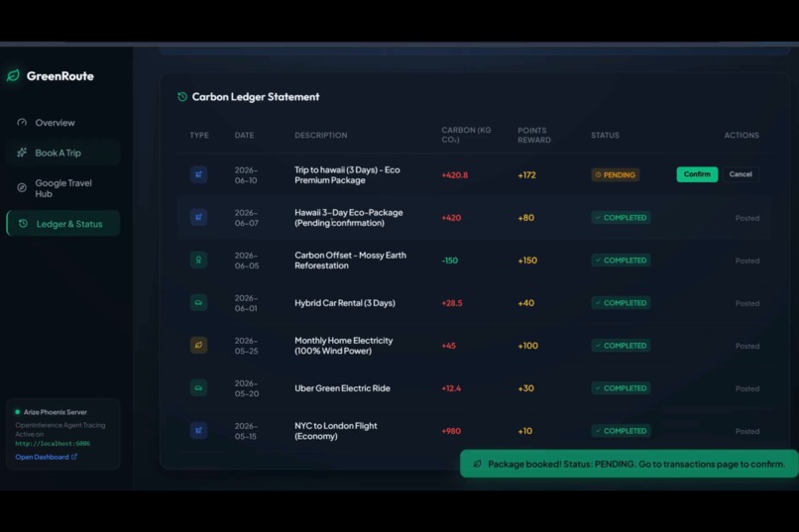
Task: Click COMPLETED badge for Hawaii 3-Day Eco-Package
Action: pos(621,217)
